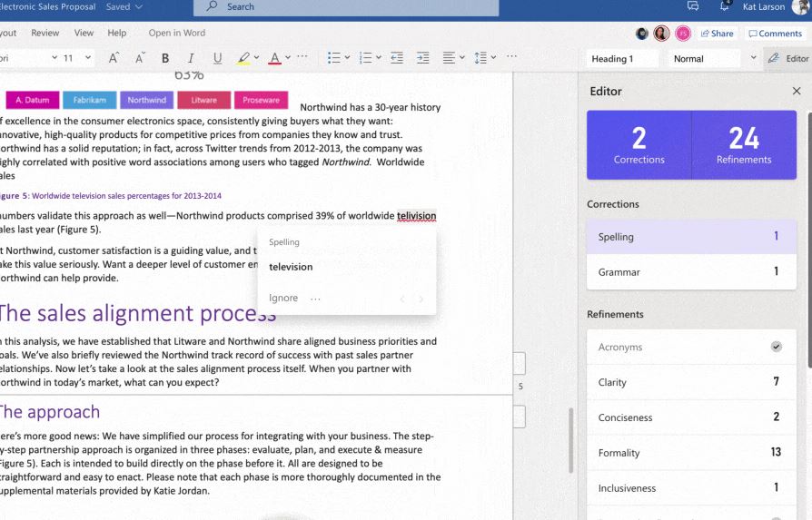The height and width of the screenshot is (520, 812).
Task: Ignore the spelling suggestion
Action: click(x=283, y=298)
